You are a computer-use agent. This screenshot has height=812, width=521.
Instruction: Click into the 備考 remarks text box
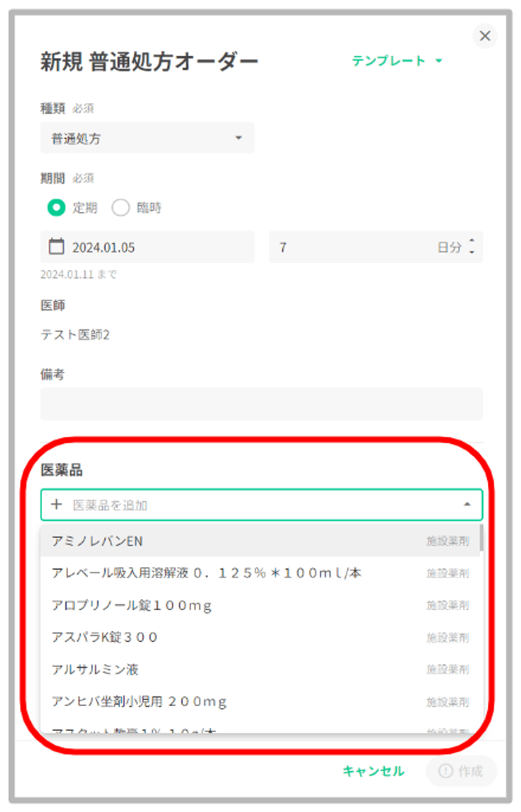click(x=261, y=404)
